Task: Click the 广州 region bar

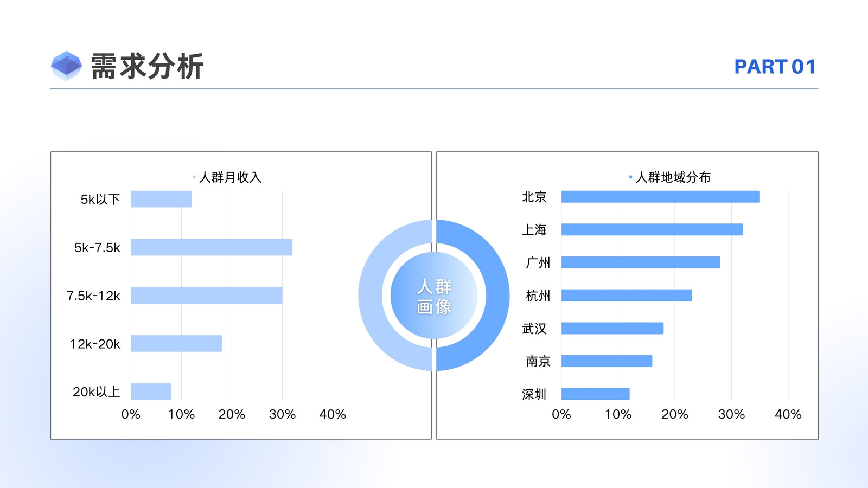Action: (x=641, y=262)
